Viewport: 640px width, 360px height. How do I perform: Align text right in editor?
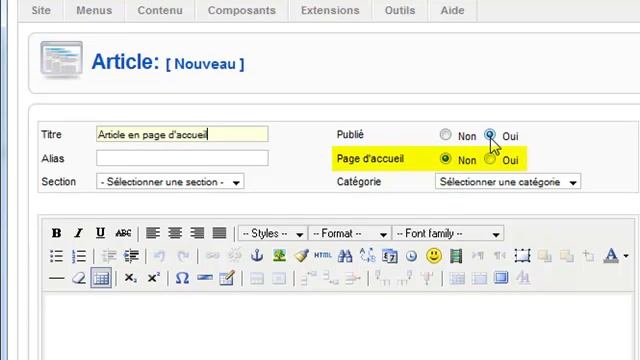(x=197, y=233)
